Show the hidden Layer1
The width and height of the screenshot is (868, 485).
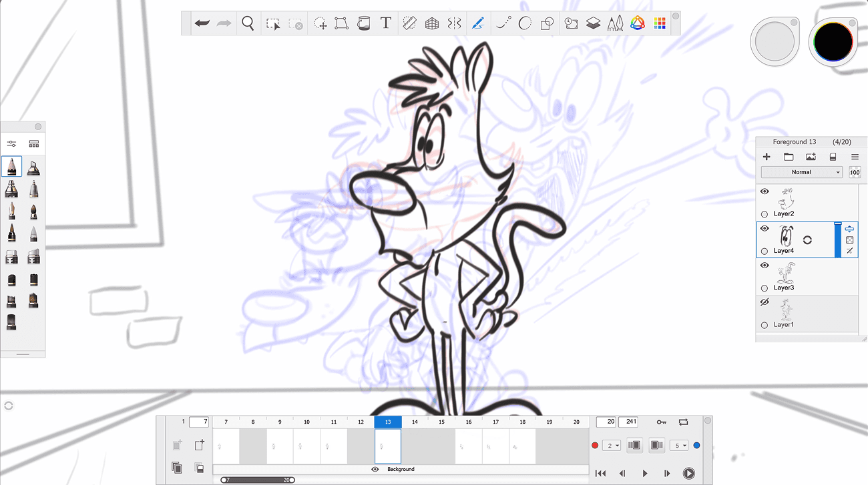(x=765, y=302)
